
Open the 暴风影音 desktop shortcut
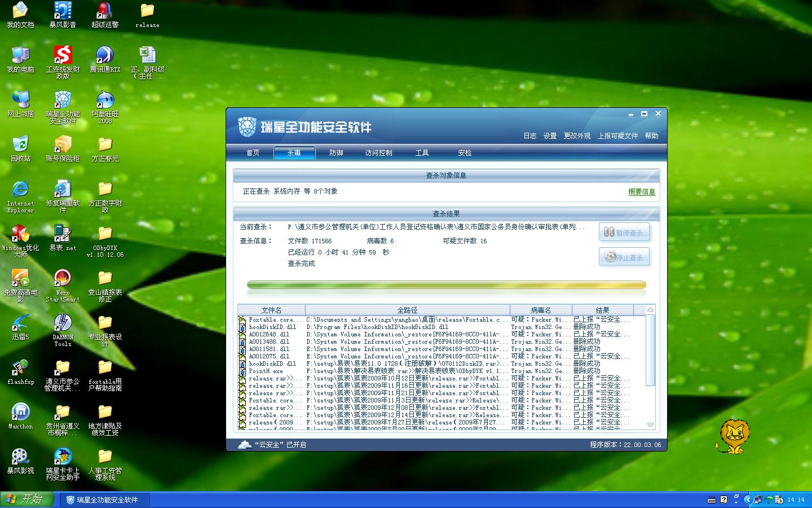pos(63,15)
